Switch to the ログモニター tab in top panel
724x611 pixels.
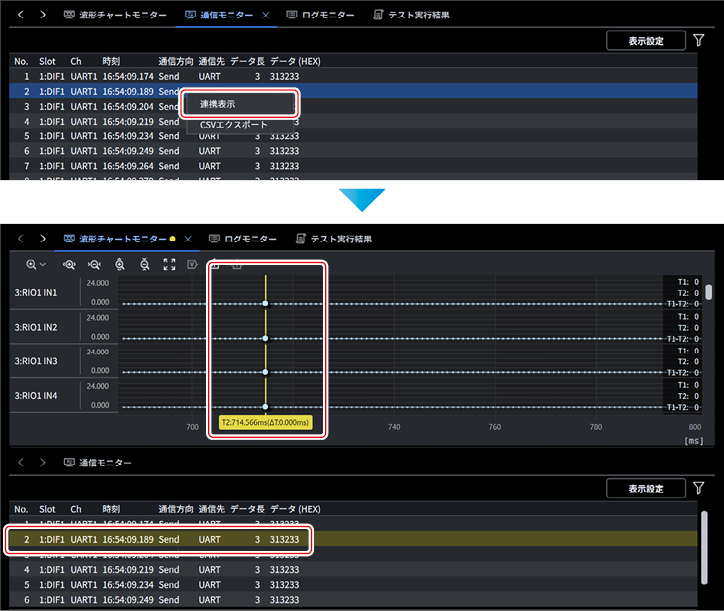tap(320, 15)
